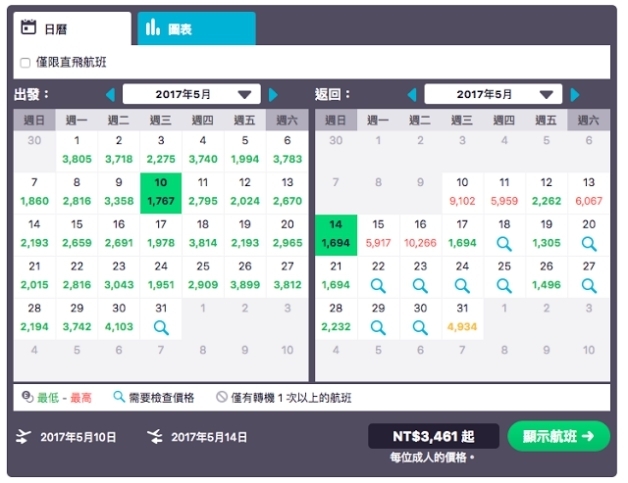Select departure May 7 priced 1,860
This screenshot has width=628, height=483.
tap(34, 193)
